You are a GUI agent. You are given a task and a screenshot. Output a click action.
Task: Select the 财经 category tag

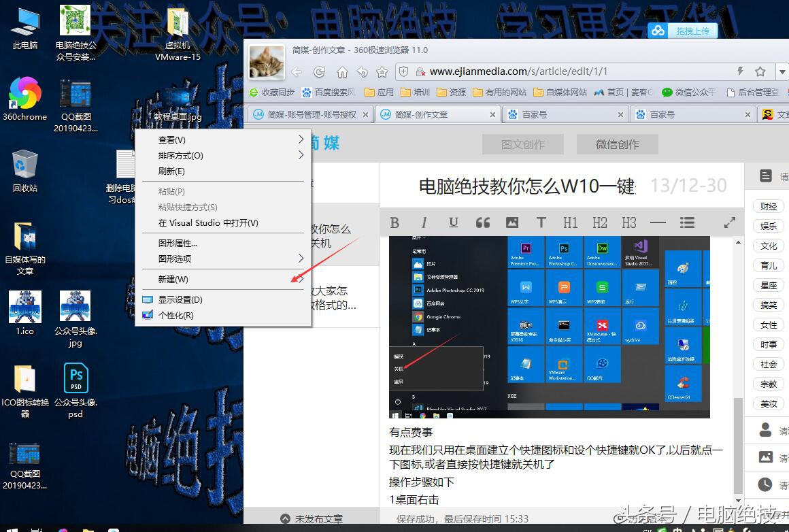pos(768,206)
